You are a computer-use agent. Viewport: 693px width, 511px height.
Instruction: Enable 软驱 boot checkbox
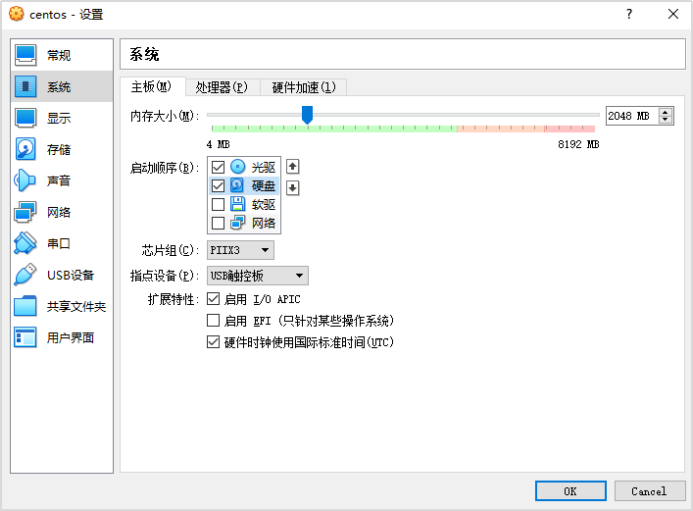(218, 204)
